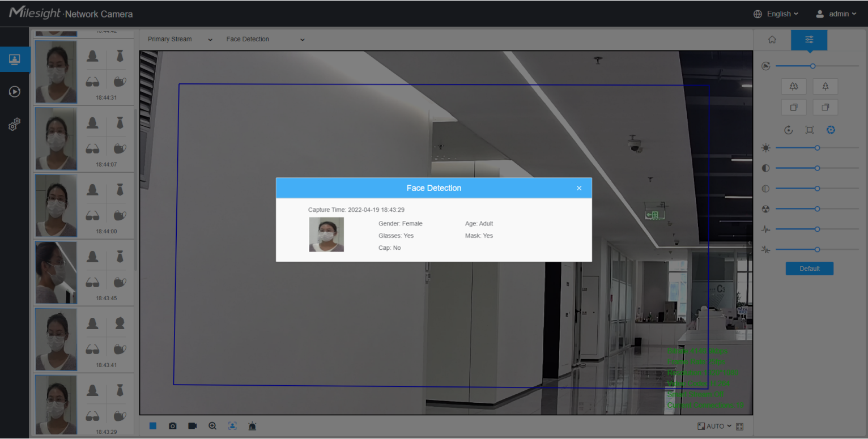Click the face image in the dialog
The width and height of the screenshot is (868, 439).
(326, 235)
